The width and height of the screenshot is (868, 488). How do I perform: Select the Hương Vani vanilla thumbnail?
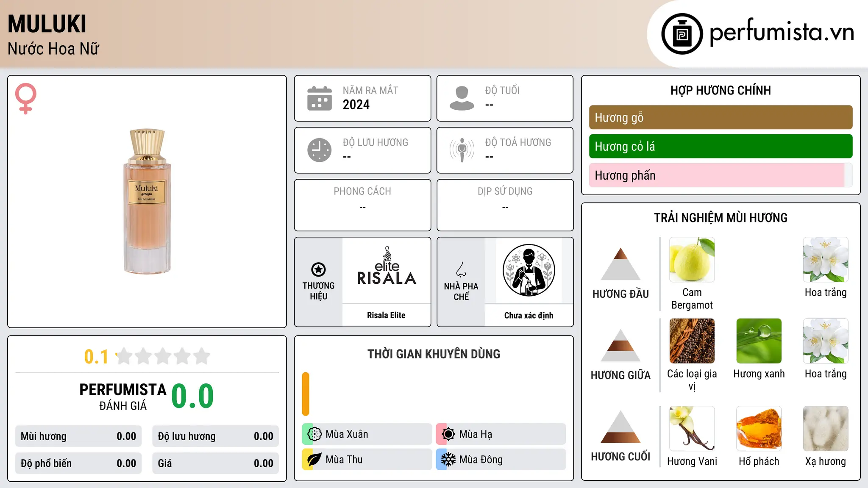click(692, 429)
